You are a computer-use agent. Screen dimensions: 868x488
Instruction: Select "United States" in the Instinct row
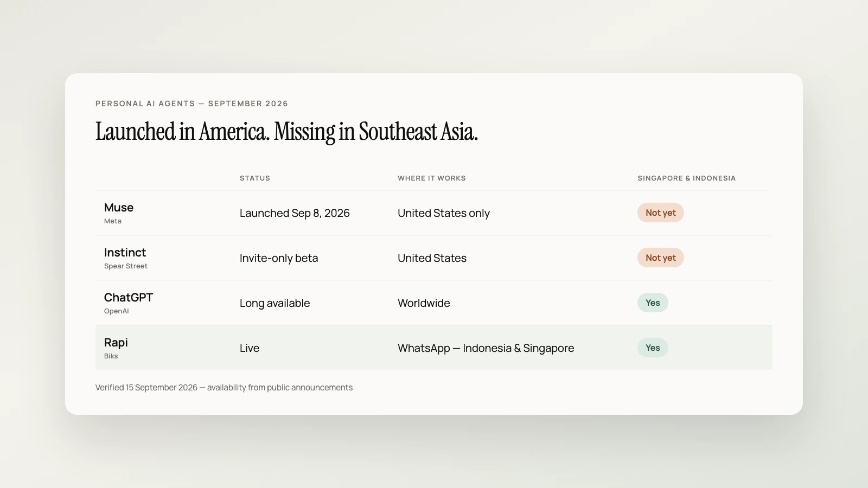(x=432, y=258)
